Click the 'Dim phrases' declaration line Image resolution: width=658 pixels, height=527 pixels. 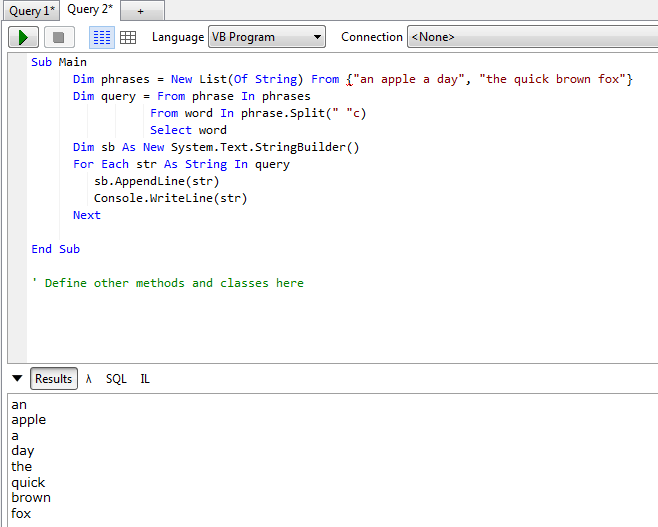[352, 79]
